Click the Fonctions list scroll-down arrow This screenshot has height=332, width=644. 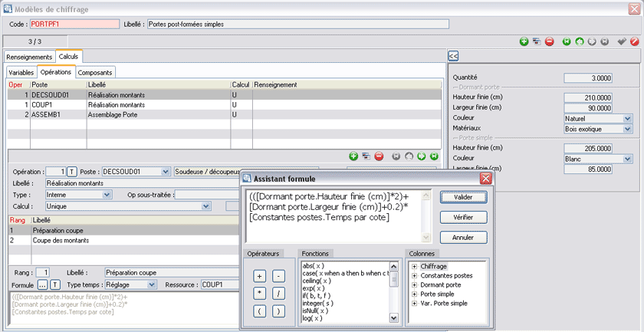393,318
